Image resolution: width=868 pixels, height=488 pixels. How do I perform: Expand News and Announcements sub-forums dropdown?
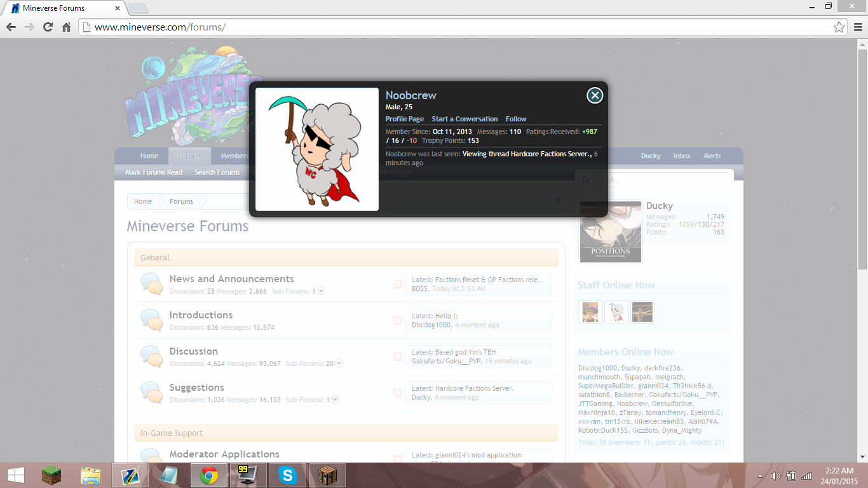(321, 291)
